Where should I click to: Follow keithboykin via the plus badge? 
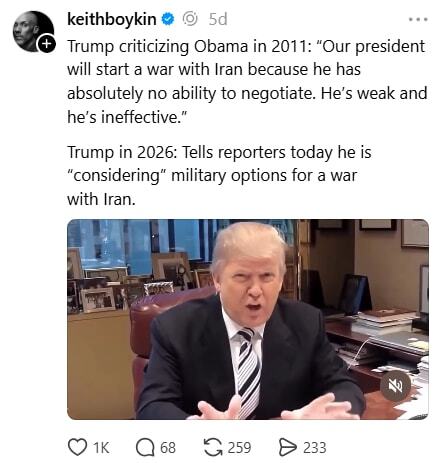47,43
